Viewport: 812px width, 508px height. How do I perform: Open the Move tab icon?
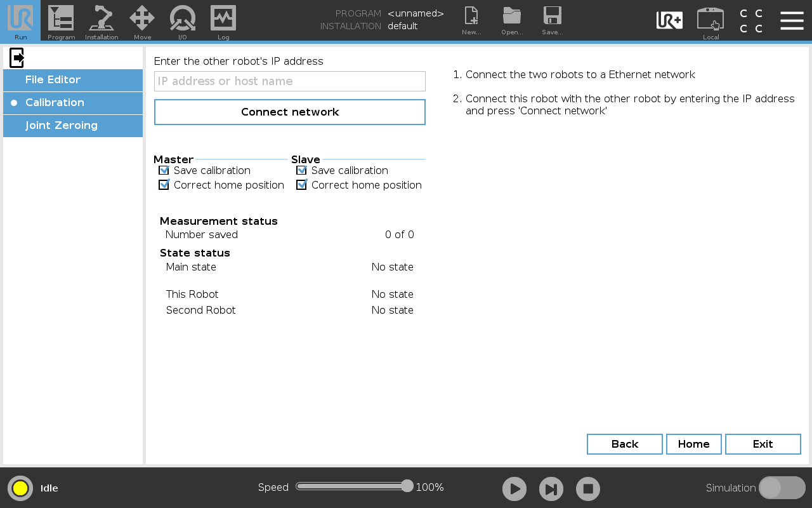click(x=142, y=18)
